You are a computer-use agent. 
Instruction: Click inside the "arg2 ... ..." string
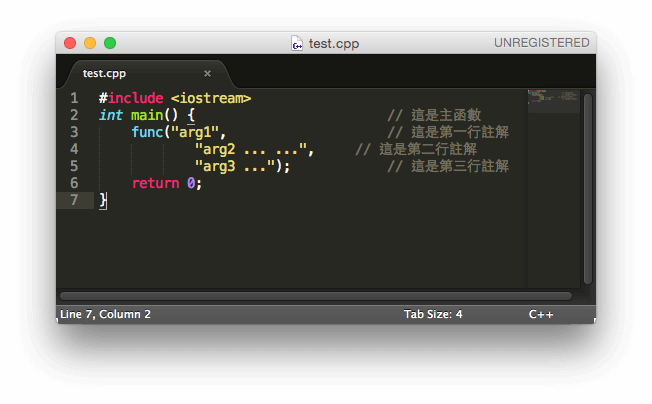[x=254, y=149]
